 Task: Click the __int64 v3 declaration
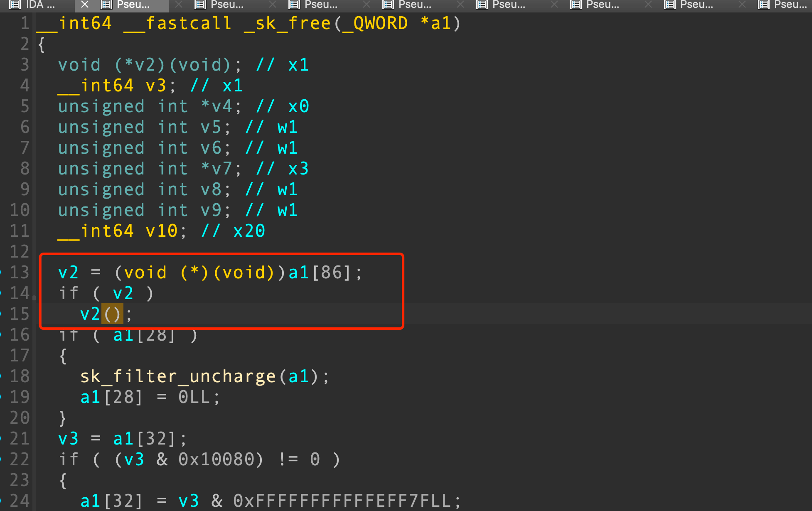coord(117,86)
